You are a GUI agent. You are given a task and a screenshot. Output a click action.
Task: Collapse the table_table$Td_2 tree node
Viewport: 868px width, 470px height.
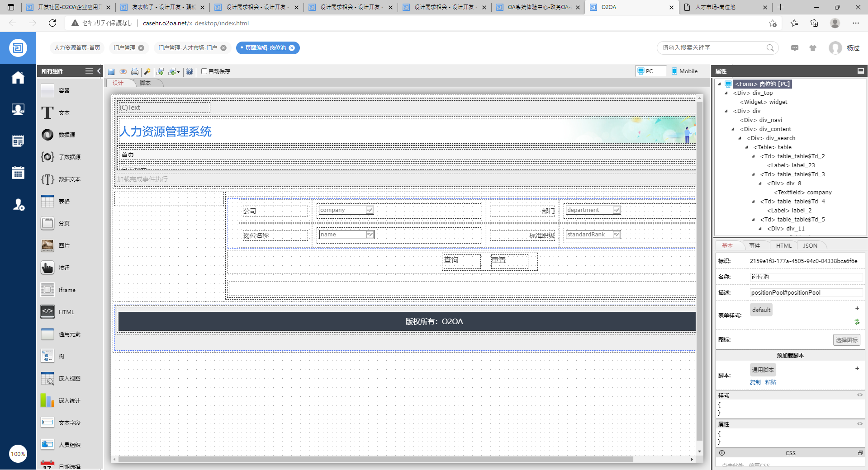coord(754,156)
